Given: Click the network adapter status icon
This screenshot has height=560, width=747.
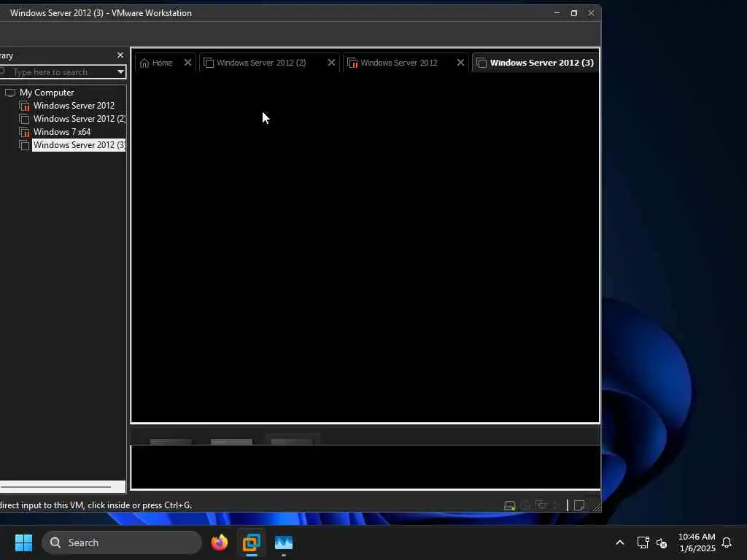Looking at the screenshot, I should click(541, 505).
